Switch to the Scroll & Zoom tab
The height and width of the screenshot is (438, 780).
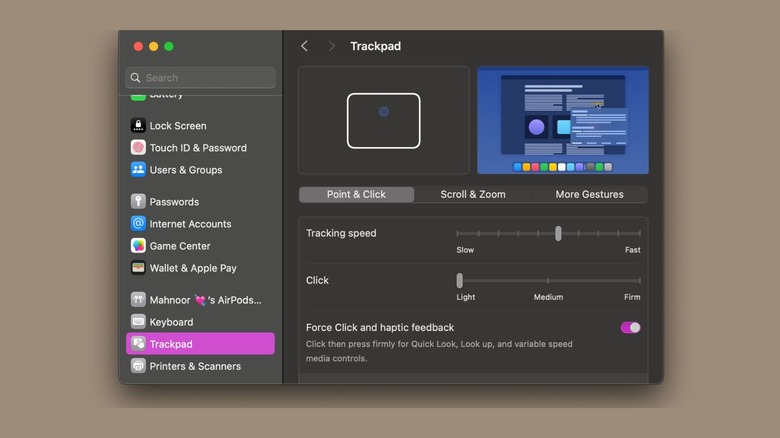tap(473, 194)
